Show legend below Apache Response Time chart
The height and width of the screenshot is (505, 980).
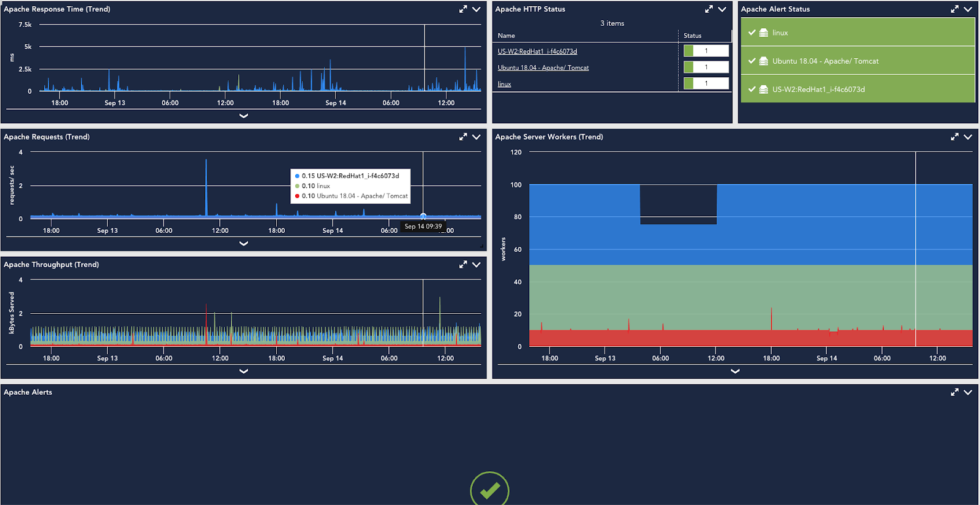click(x=244, y=116)
